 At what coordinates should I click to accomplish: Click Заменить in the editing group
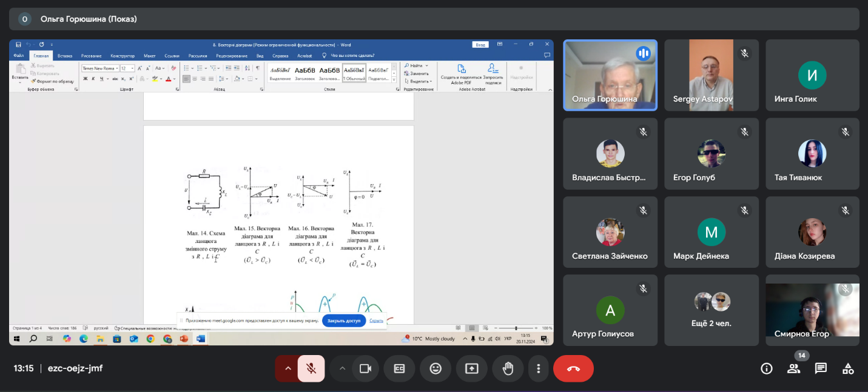417,74
